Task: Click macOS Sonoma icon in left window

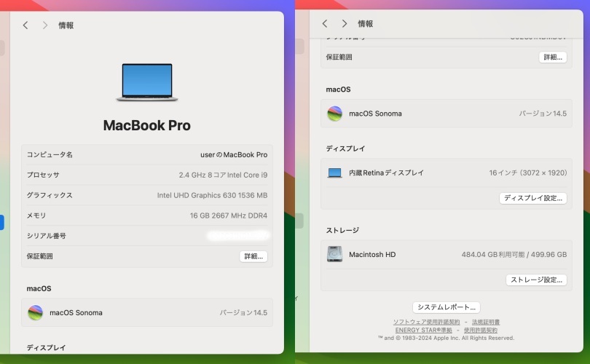Action: pos(36,312)
